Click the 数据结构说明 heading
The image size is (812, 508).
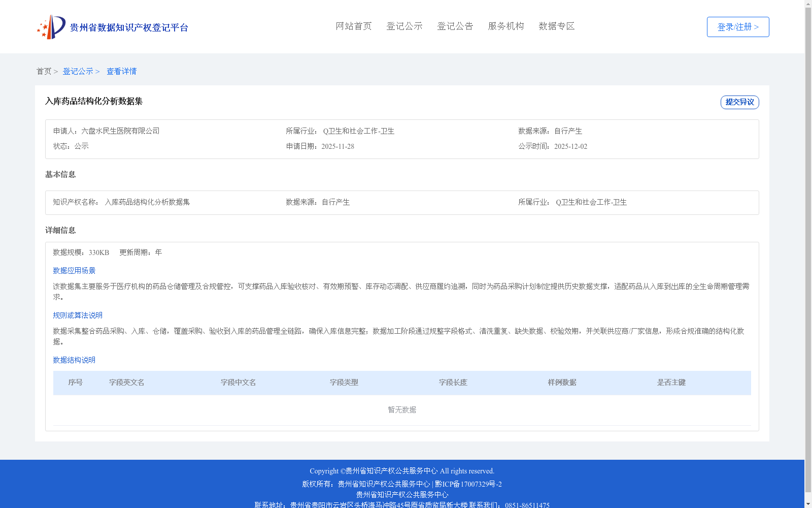point(74,360)
